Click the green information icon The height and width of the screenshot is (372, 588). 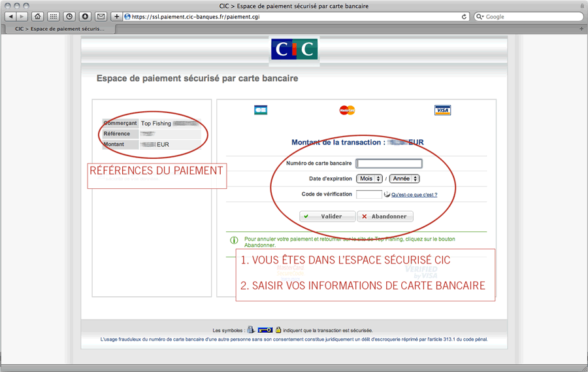pyautogui.click(x=234, y=240)
